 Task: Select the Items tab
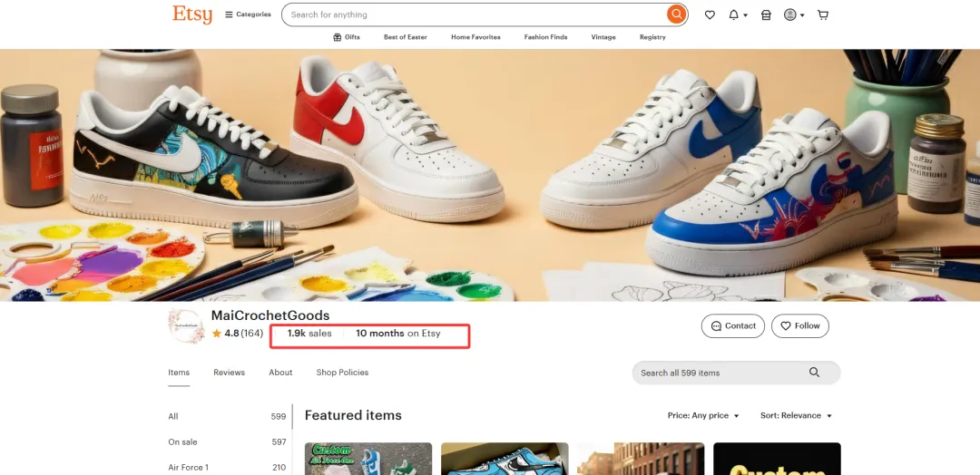pyautogui.click(x=179, y=373)
